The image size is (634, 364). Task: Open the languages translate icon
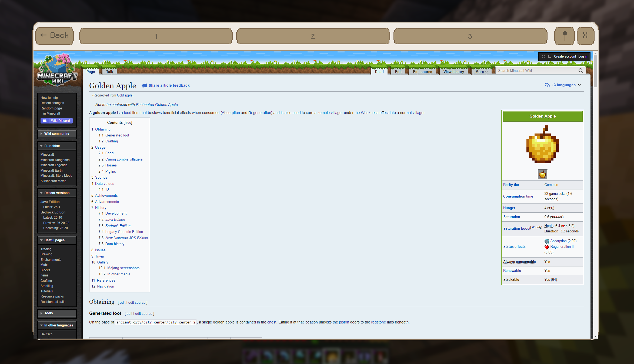[547, 85]
